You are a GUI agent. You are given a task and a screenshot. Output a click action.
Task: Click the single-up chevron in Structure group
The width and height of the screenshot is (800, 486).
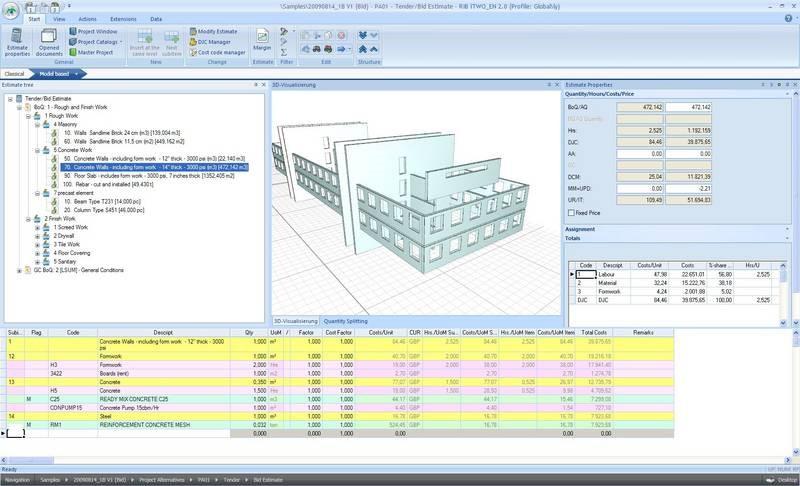pos(374,49)
